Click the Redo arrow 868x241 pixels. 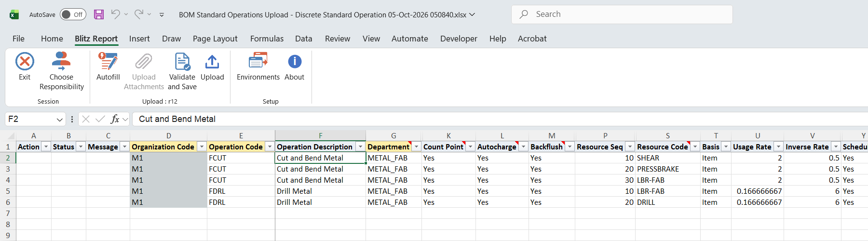[138, 14]
